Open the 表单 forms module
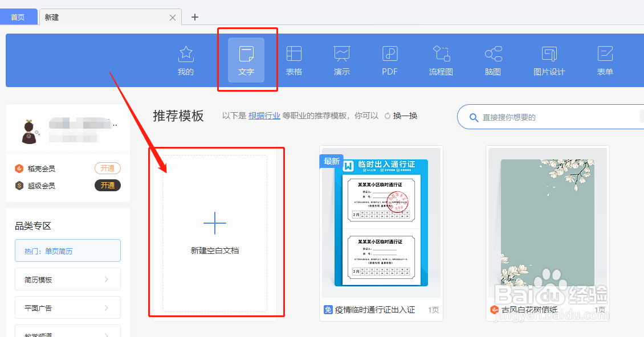The height and width of the screenshot is (337, 644). 604,60
